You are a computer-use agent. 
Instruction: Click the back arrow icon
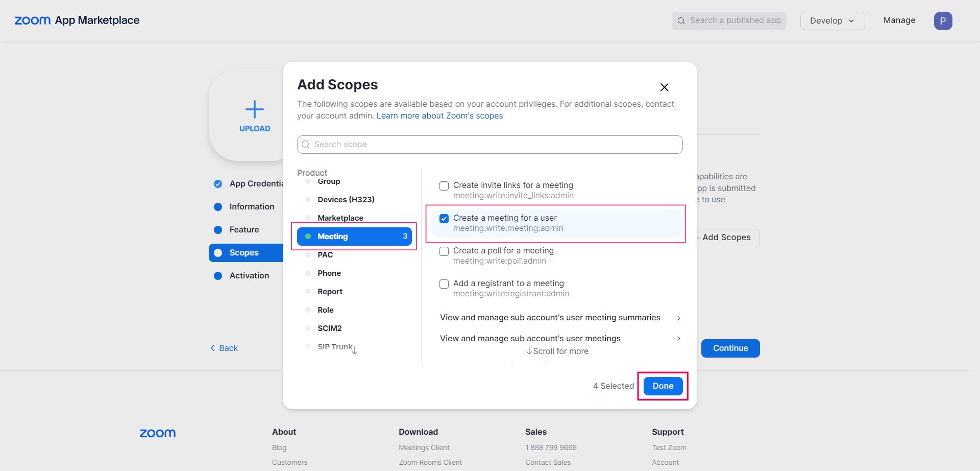pyautogui.click(x=213, y=348)
